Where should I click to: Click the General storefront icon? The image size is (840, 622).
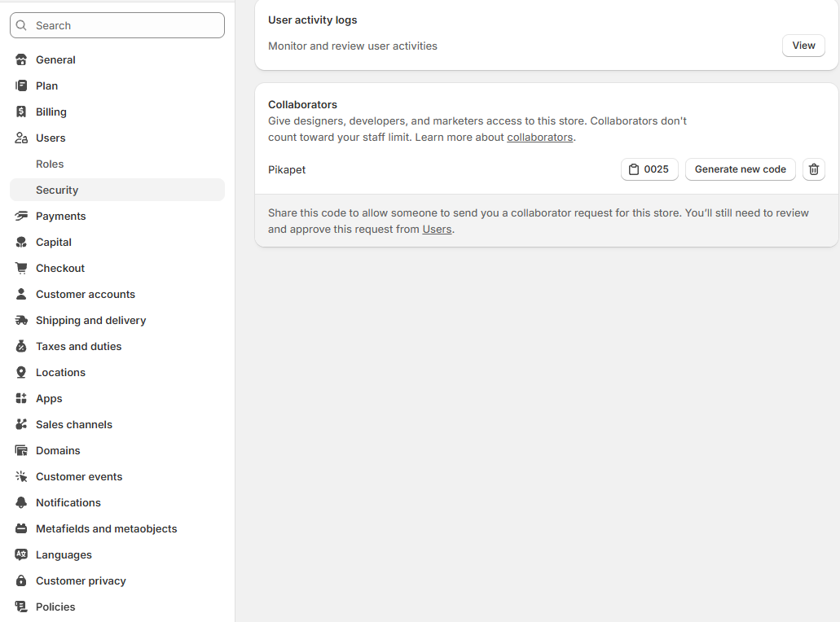pyautogui.click(x=21, y=59)
